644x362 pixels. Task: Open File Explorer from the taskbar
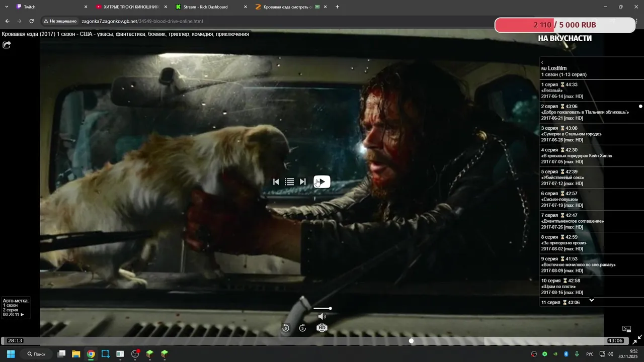coord(76,354)
